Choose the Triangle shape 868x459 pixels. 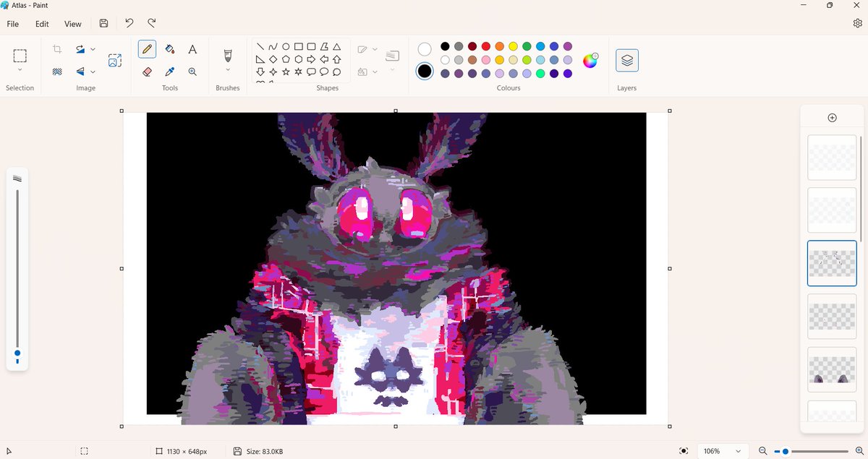(336, 47)
